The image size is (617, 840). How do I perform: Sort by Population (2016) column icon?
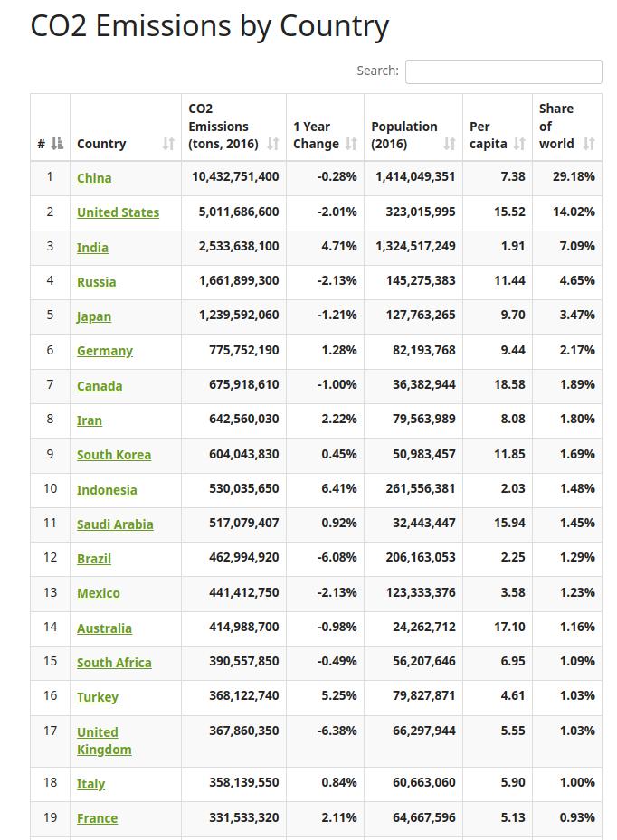point(450,144)
